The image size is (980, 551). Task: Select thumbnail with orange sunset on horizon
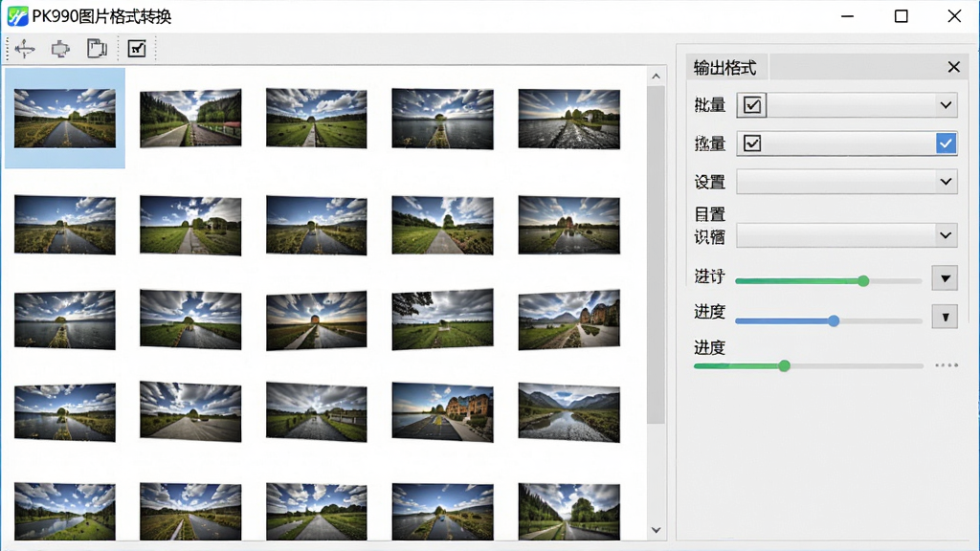[x=316, y=320]
